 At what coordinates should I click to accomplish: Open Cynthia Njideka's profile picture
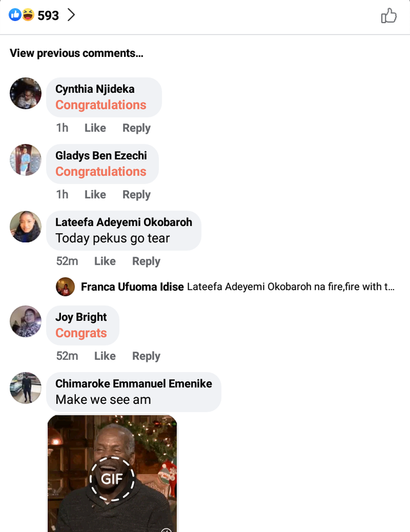26,93
